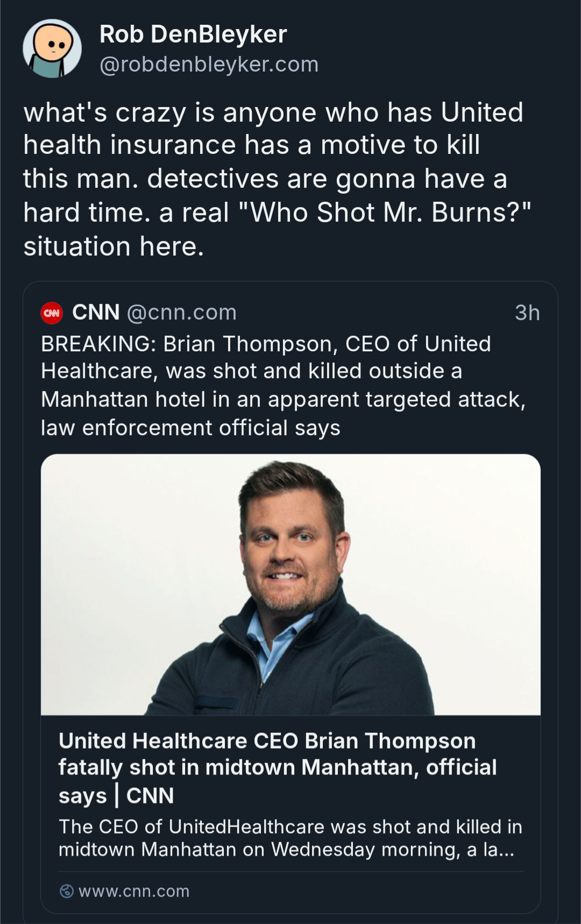Viewport: 581px width, 924px height.
Task: Click "says | CNN" at headline end
Action: pyautogui.click(x=116, y=795)
